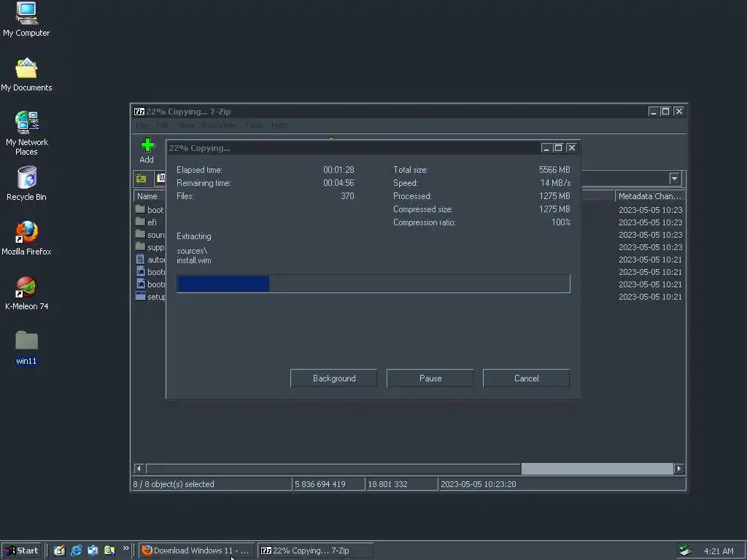Viewport: 747px width, 560px height.
Task: Click status date '2023-05-05 10:23:20'
Action: click(x=478, y=484)
